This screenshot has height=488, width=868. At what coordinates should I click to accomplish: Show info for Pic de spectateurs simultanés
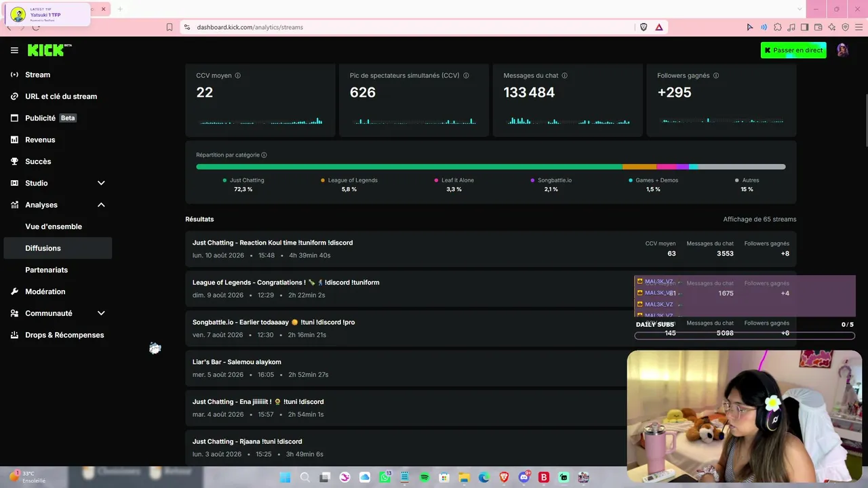click(x=466, y=76)
